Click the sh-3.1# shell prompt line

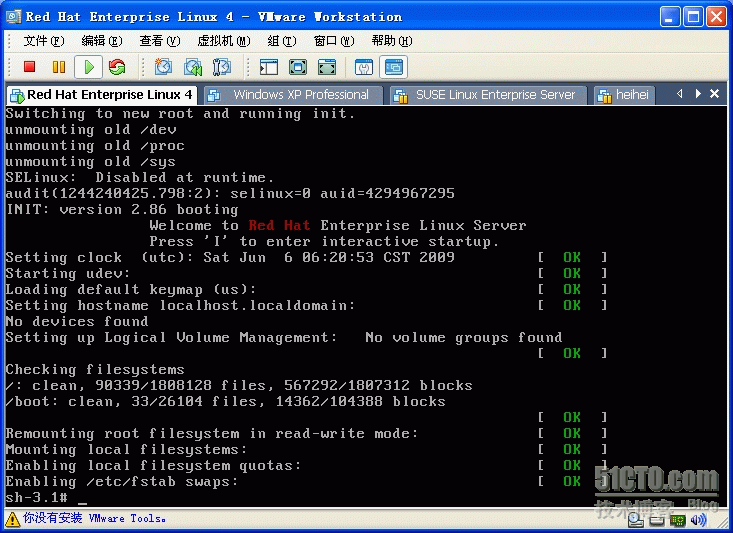47,497
